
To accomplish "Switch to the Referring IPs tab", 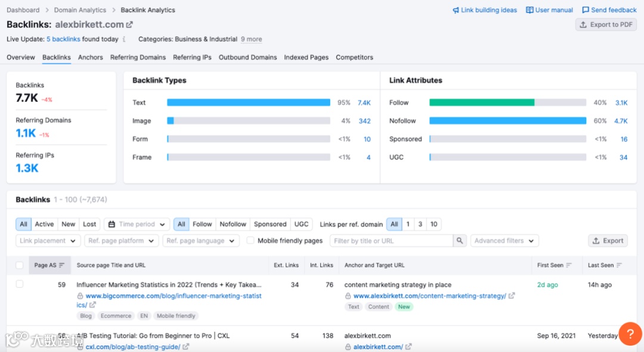I will tap(192, 57).
